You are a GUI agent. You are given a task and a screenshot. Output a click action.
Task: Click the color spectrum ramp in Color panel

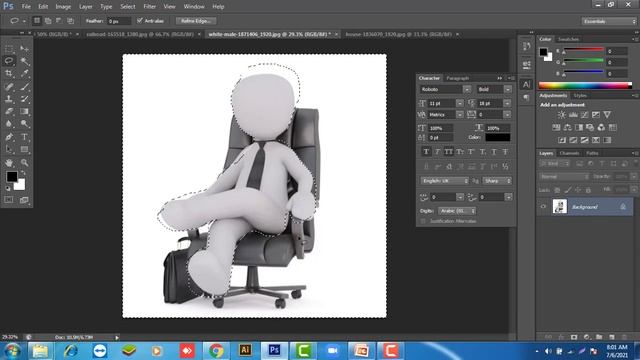585,85
